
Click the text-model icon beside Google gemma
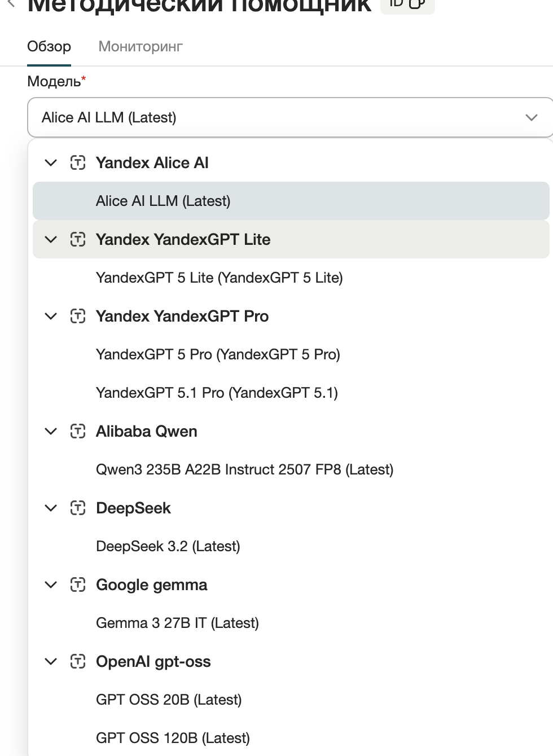78,585
